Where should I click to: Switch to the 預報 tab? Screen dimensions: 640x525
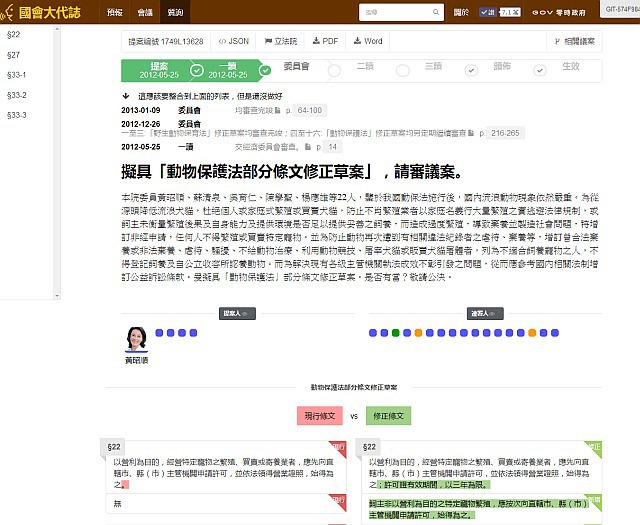115,12
